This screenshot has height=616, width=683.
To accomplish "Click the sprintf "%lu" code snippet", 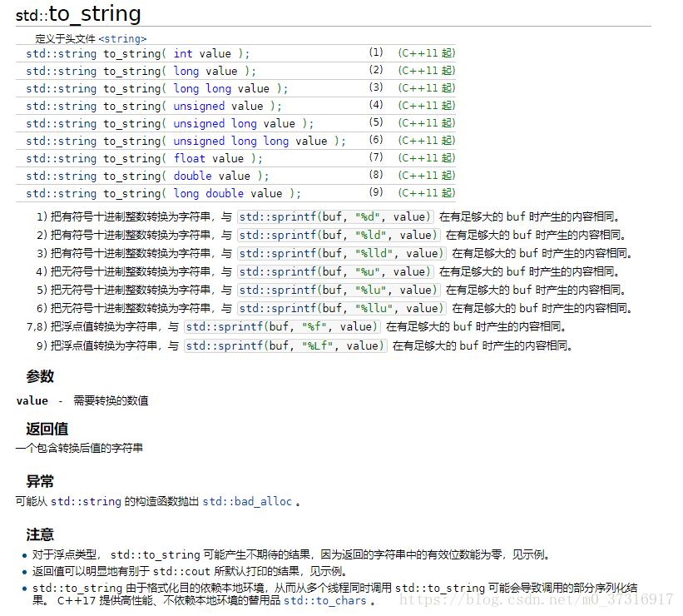I will pyautogui.click(x=339, y=290).
